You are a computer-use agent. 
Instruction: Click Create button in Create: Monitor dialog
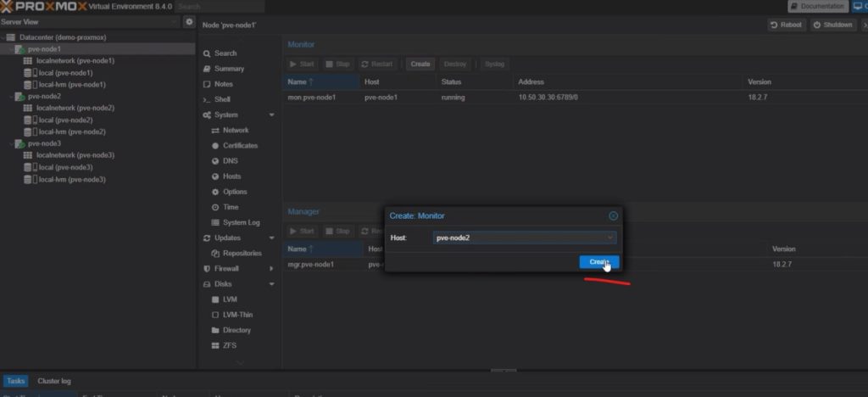click(x=599, y=262)
